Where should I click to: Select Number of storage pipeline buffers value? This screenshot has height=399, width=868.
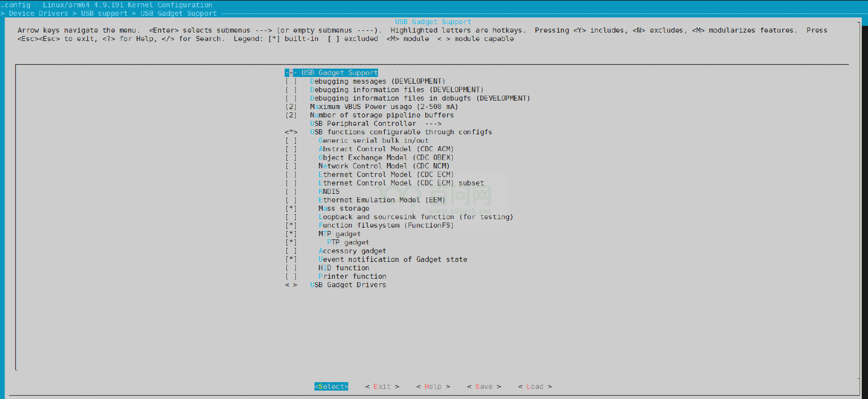[369, 115]
